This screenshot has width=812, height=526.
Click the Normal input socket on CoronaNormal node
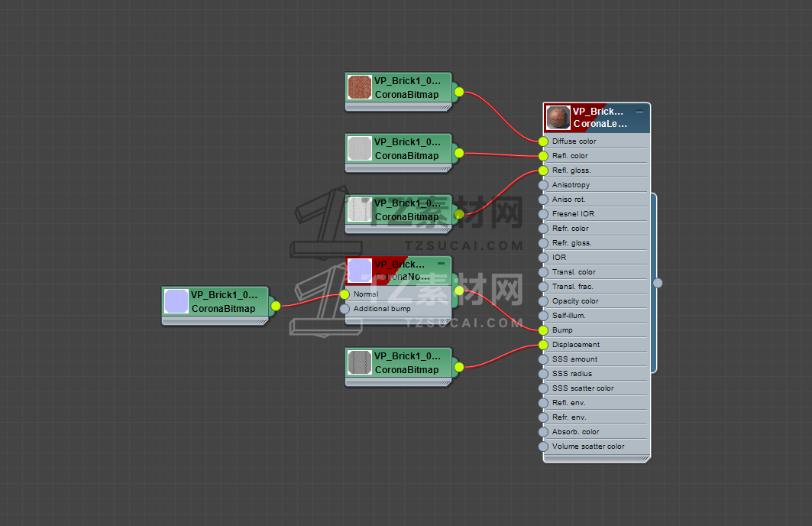tap(345, 294)
